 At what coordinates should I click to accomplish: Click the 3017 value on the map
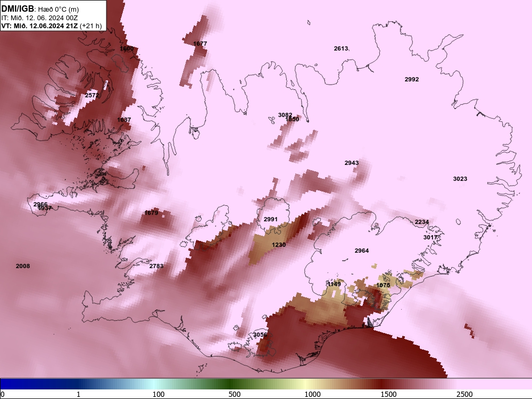(430, 237)
